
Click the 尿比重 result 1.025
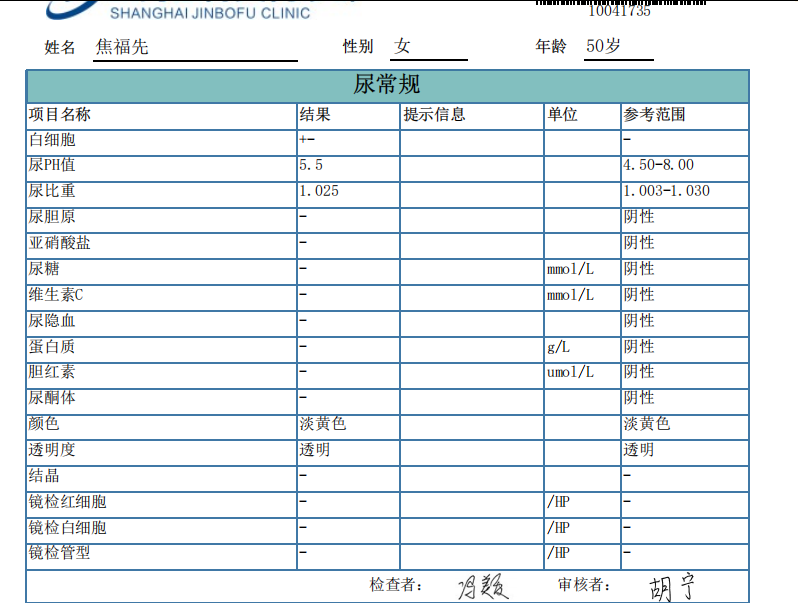tap(319, 191)
